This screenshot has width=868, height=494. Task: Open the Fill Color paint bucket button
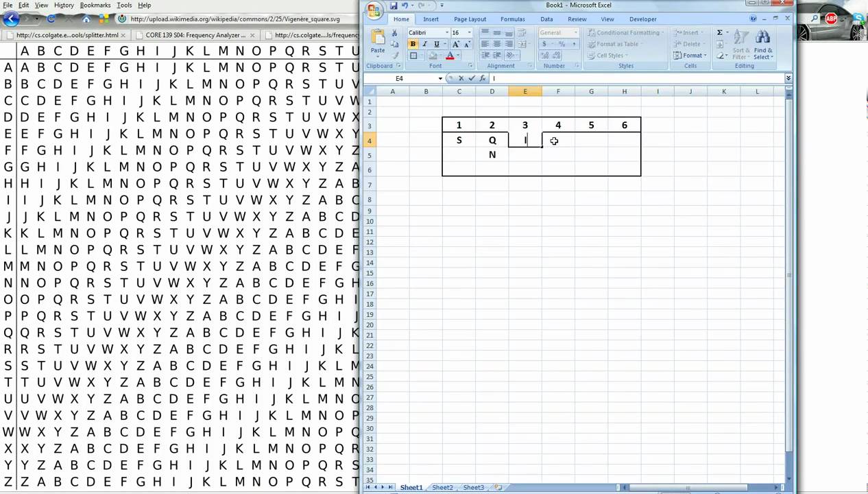[x=432, y=56]
